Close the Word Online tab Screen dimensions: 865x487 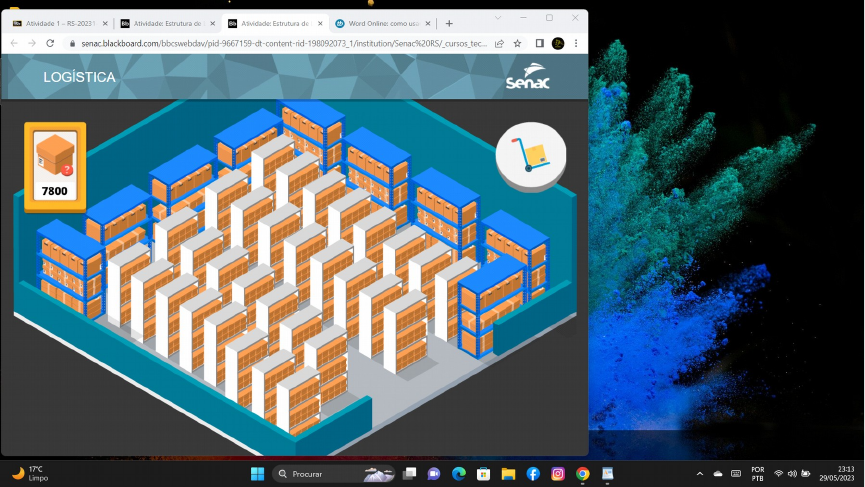coord(427,23)
